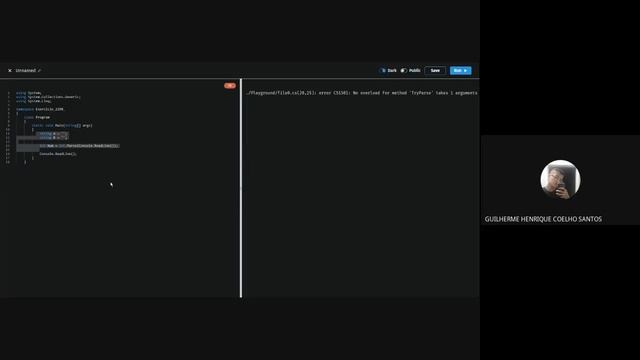Toggle the Public visibility switch
Viewport: 640px width, 360px height.
pos(404,71)
